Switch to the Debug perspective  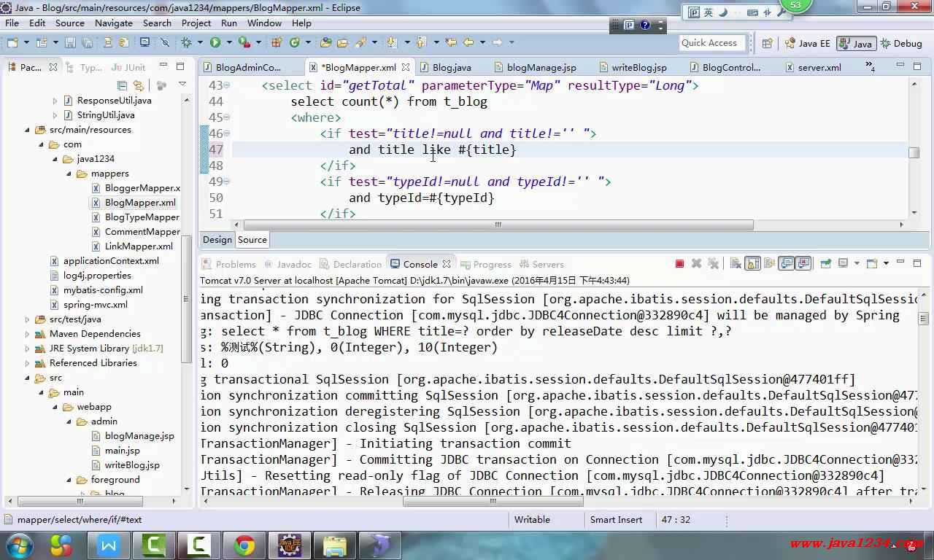click(902, 43)
